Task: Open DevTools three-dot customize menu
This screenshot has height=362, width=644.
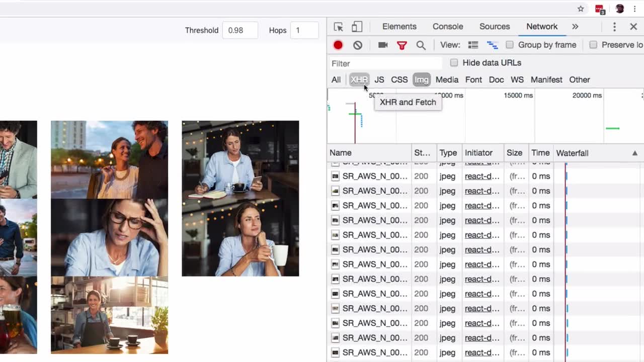Action: pyautogui.click(x=614, y=27)
